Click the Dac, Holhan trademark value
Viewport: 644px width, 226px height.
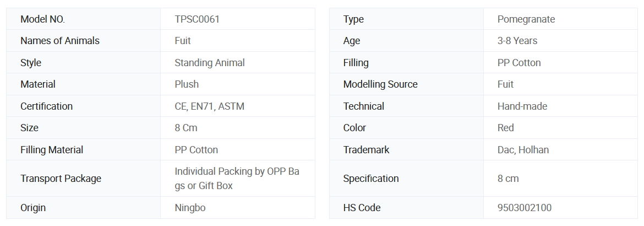coord(523,150)
